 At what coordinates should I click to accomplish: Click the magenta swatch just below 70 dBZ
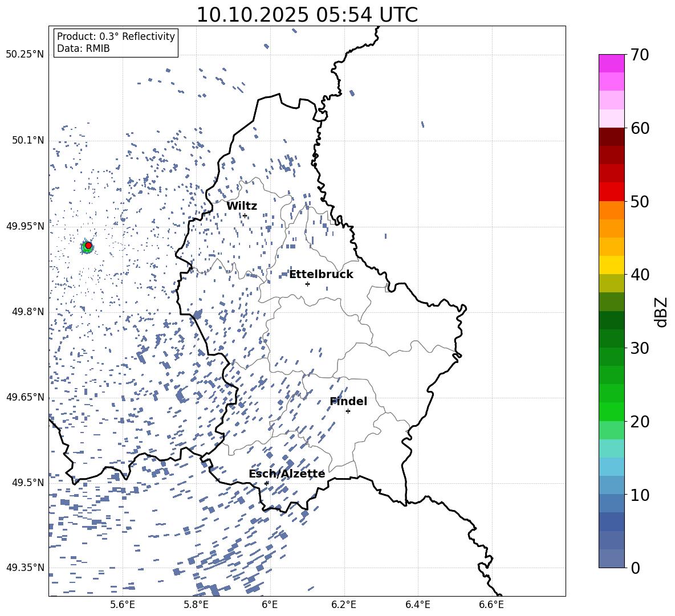(611, 63)
